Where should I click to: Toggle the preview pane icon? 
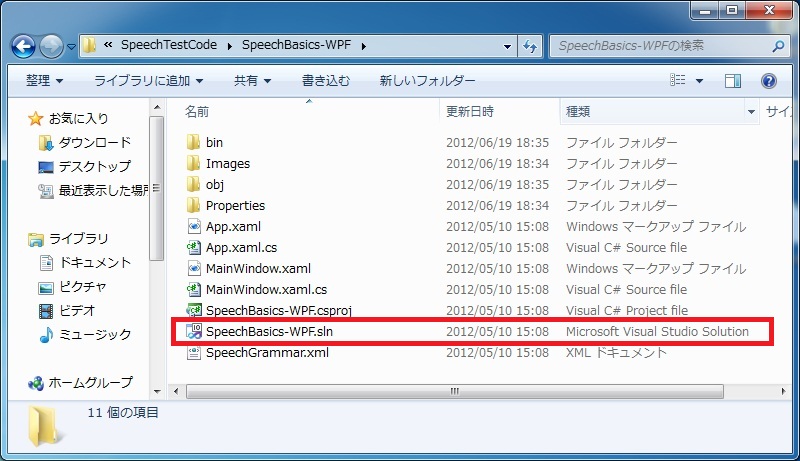coord(733,81)
